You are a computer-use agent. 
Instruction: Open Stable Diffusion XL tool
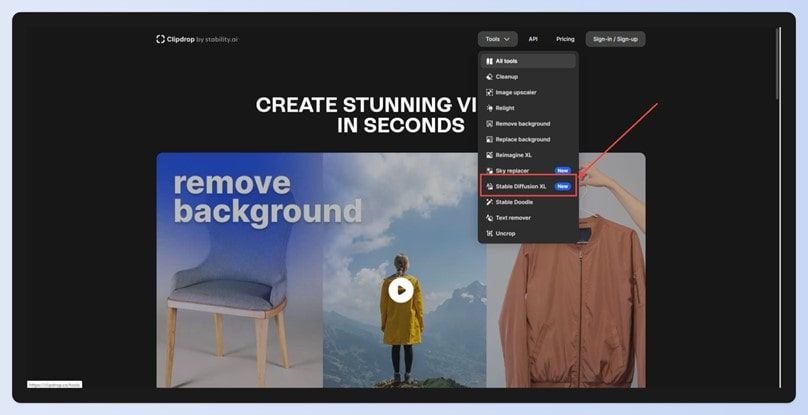(x=528, y=186)
